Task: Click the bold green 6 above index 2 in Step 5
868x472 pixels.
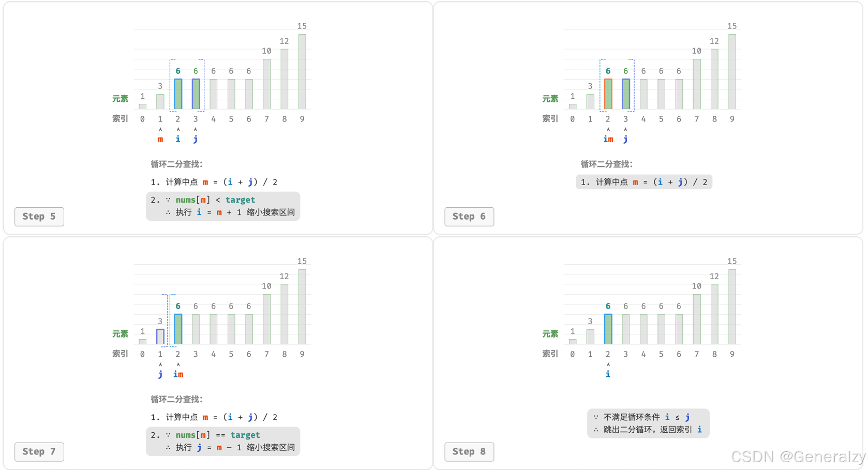Action: 178,71
